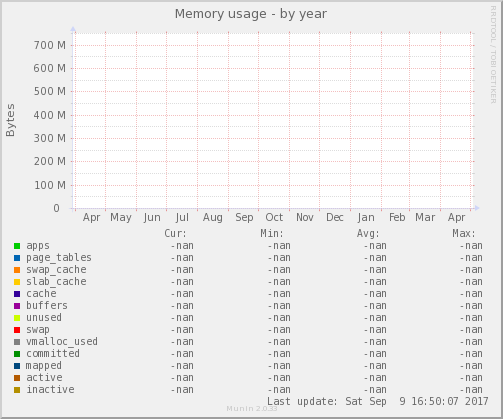Click the '300 M' y-axis label

[x=50, y=138]
